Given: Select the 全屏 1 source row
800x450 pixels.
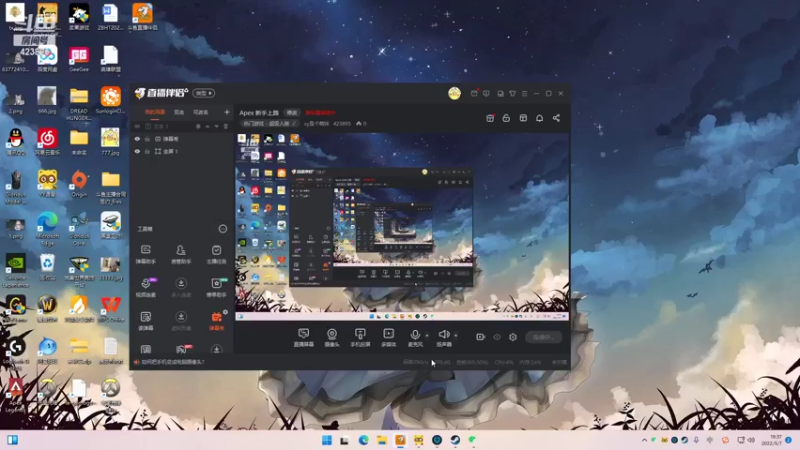Looking at the screenshot, I should coord(182,152).
